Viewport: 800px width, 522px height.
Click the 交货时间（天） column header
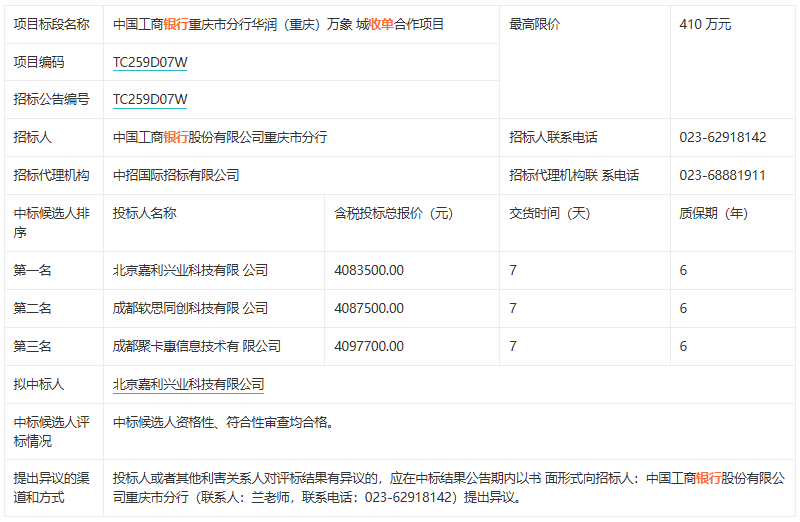pos(550,213)
